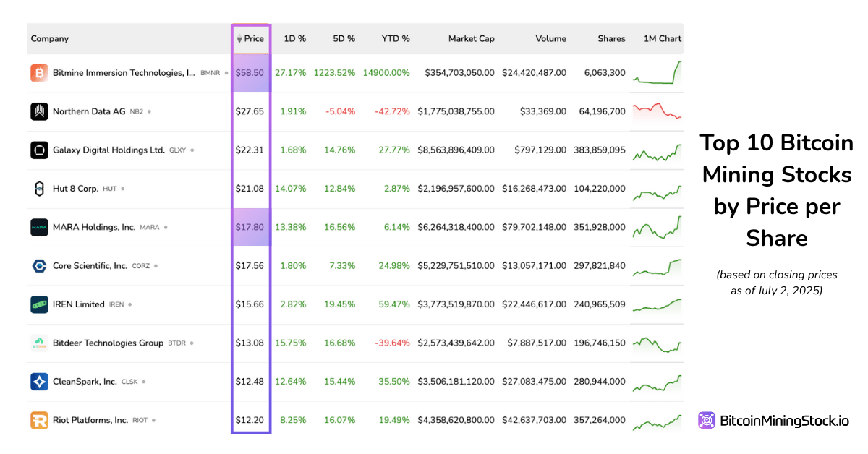Click the CleanSpark logo icon
This screenshot has height=454, width=868.
pyautogui.click(x=39, y=382)
